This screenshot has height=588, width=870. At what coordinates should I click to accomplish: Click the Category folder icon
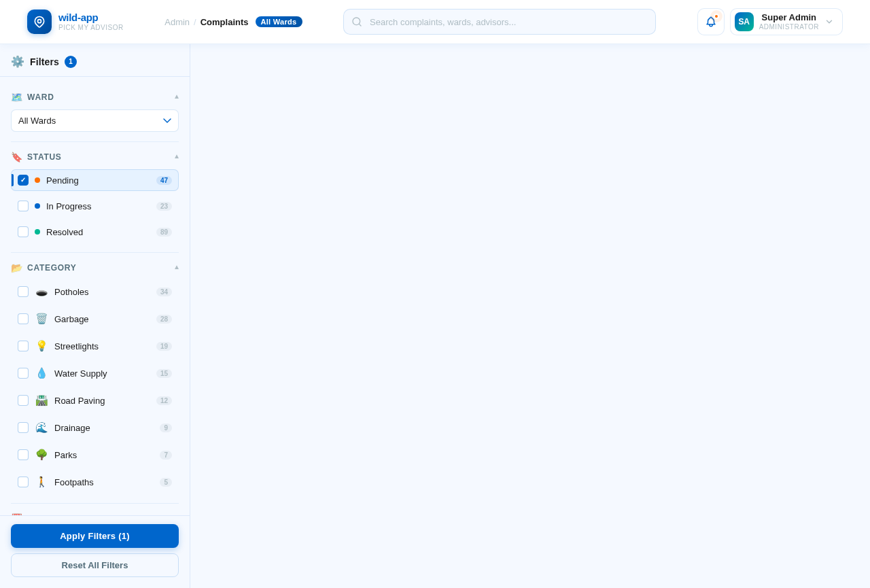[x=17, y=268]
